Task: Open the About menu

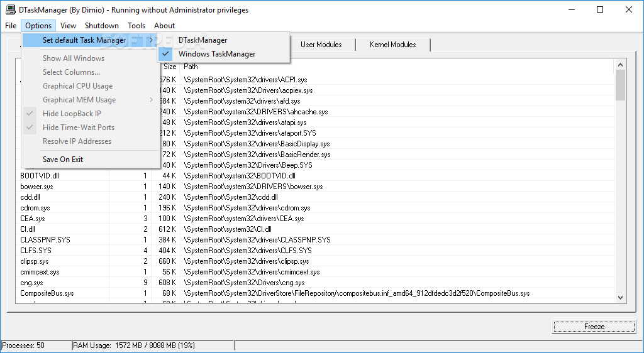Action: [x=164, y=25]
